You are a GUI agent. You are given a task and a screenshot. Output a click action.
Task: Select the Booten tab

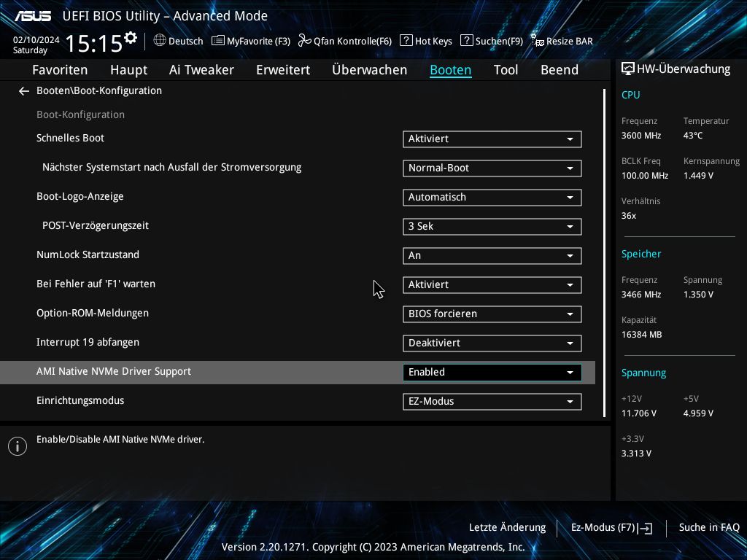point(451,70)
